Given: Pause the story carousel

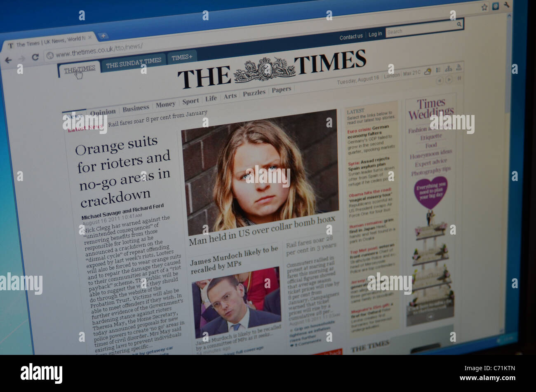Looking at the screenshot, I should 459,78.
